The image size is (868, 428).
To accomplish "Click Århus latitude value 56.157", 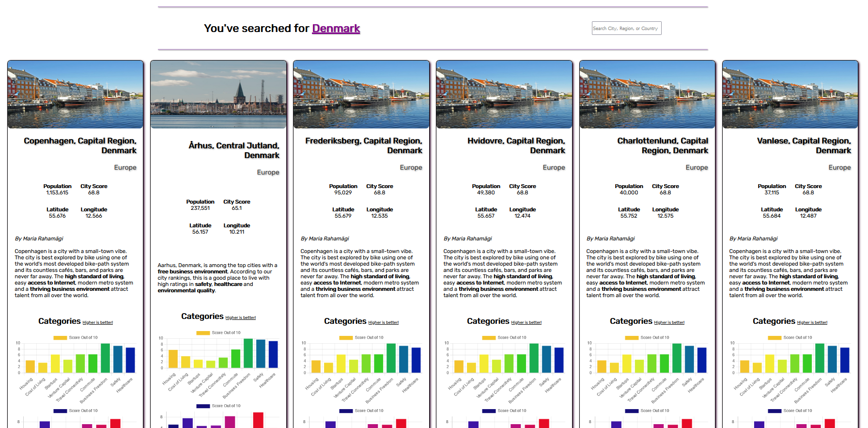I will tap(200, 232).
